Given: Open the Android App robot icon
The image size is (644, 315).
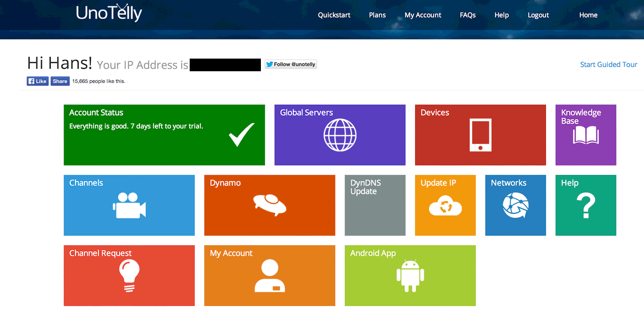Looking at the screenshot, I should point(410,276).
